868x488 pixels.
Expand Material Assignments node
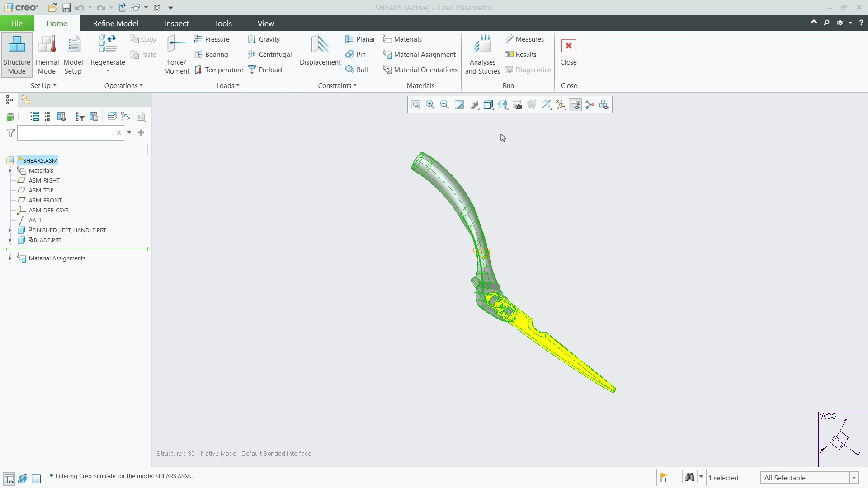click(10, 258)
